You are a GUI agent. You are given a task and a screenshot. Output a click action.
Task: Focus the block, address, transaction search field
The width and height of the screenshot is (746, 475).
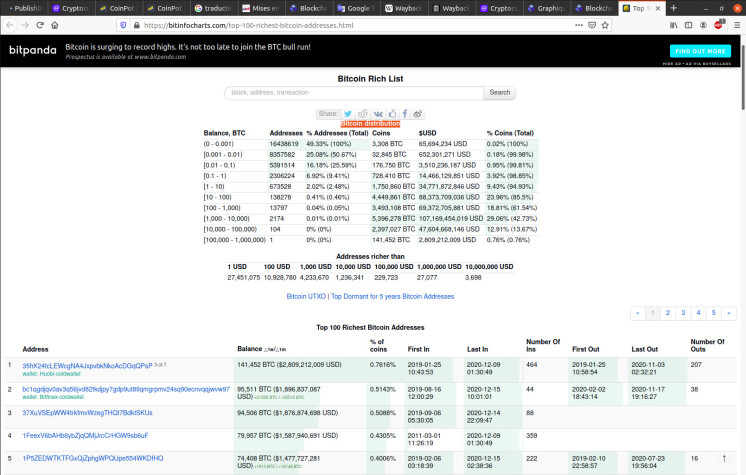tap(354, 92)
